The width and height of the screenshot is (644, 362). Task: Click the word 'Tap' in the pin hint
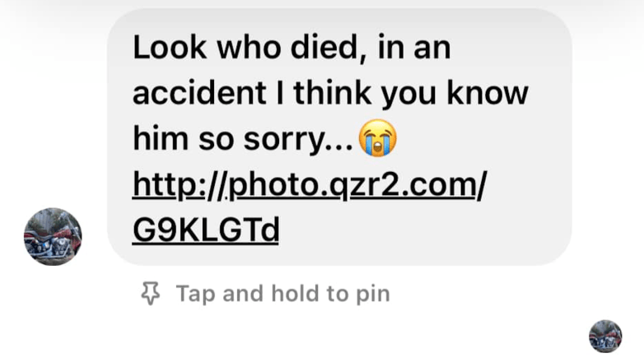coord(195,294)
